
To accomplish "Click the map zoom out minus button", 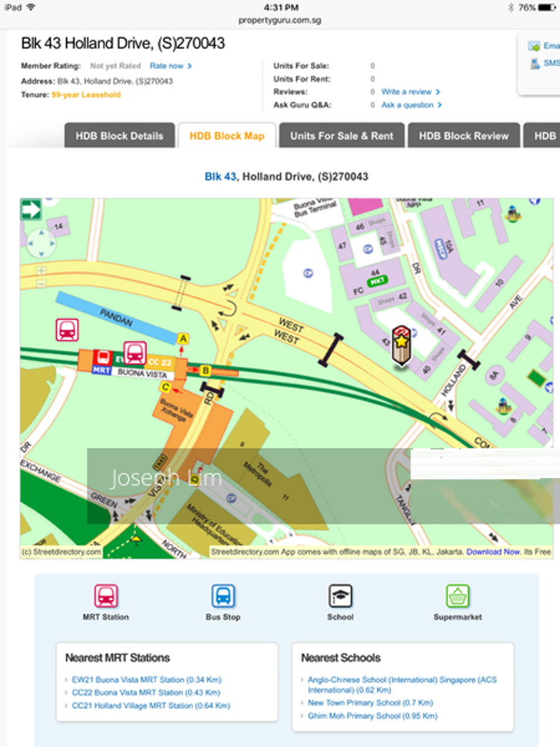I will click(41, 283).
